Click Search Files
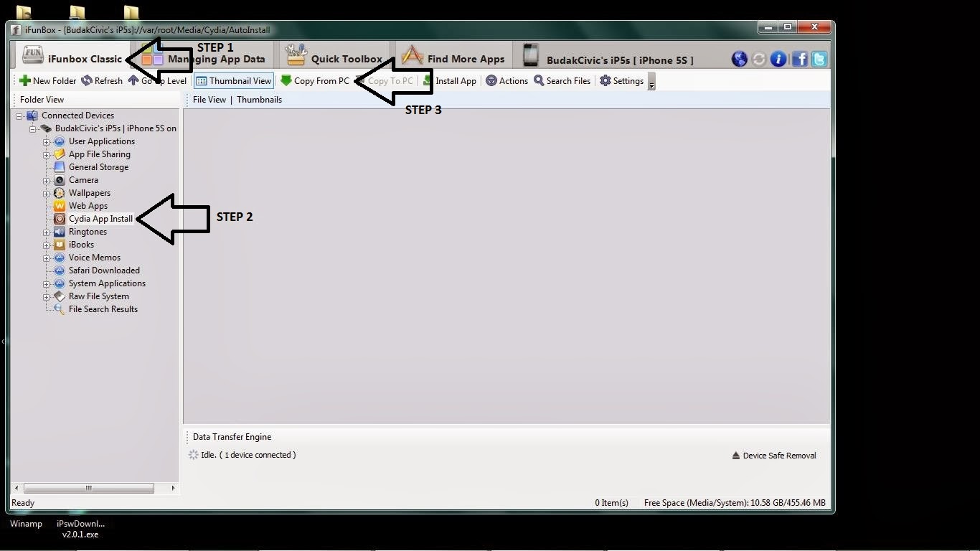The image size is (980, 551). click(x=562, y=80)
